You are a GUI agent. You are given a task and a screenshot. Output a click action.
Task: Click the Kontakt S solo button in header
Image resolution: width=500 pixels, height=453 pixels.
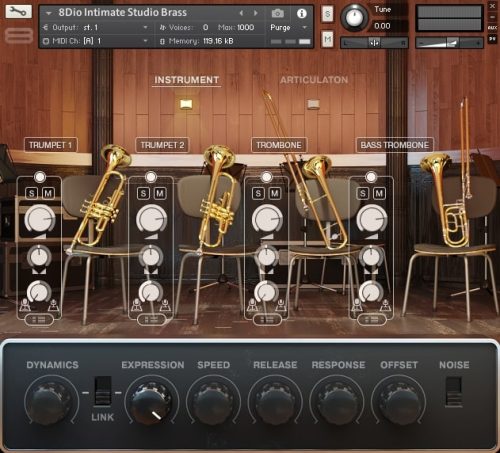(327, 14)
